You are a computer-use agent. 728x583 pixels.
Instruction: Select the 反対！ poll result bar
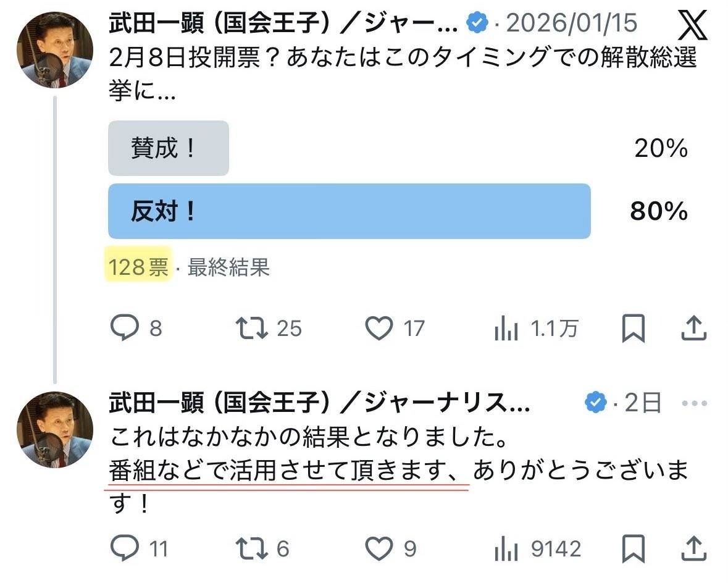(x=349, y=211)
